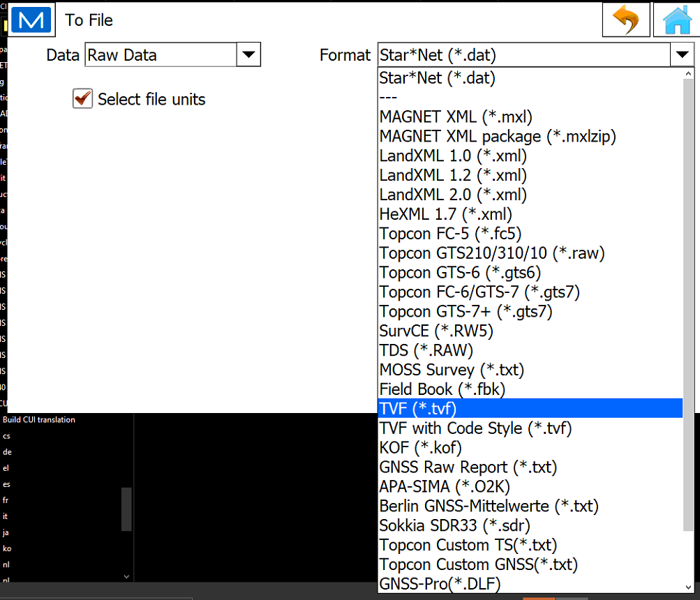The width and height of the screenshot is (700, 600).
Task: Select Topcon GTS210/310/10 (*.raw)
Action: point(530,253)
